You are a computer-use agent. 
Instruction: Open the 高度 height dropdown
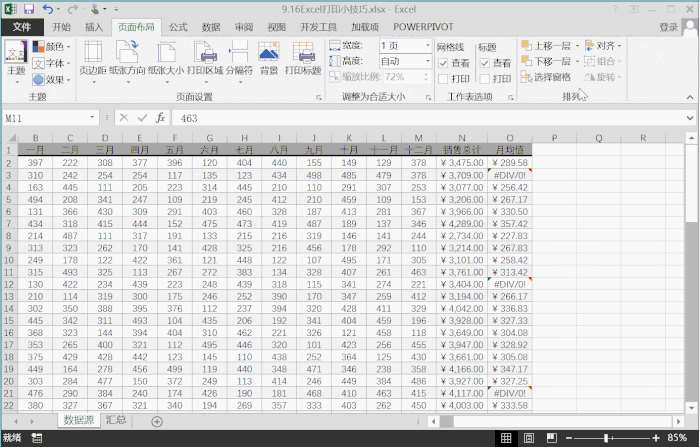(428, 61)
